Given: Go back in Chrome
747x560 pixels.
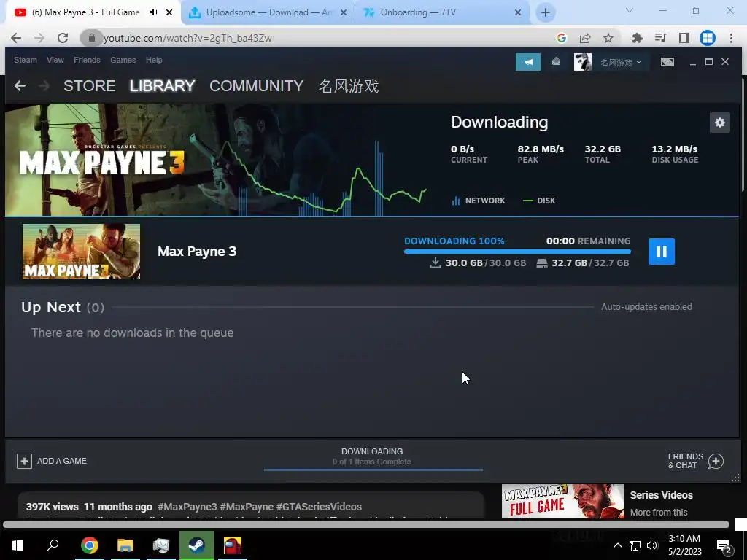Looking at the screenshot, I should [x=16, y=38].
